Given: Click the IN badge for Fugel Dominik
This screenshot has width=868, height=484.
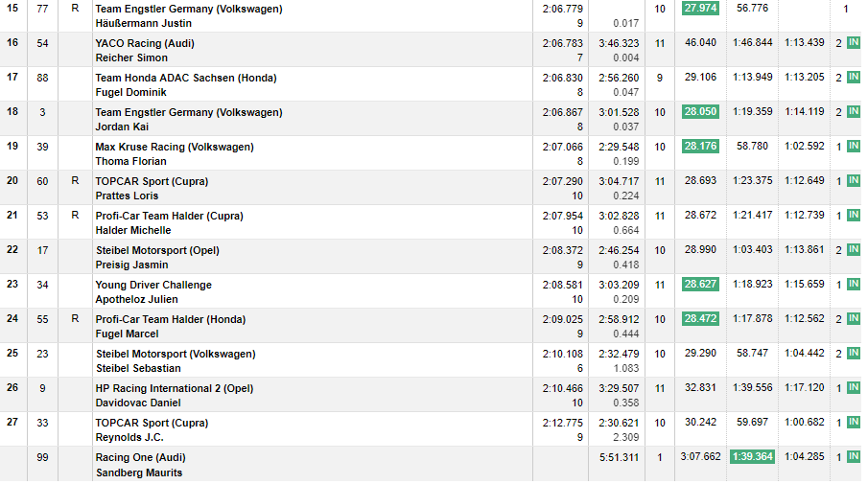Looking at the screenshot, I should [x=853, y=78].
